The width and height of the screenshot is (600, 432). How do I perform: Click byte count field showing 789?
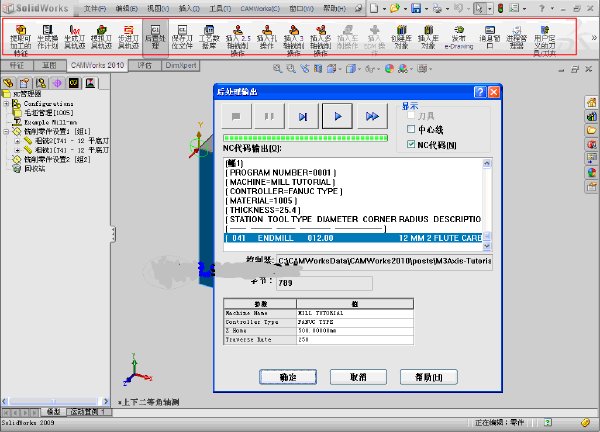click(324, 283)
